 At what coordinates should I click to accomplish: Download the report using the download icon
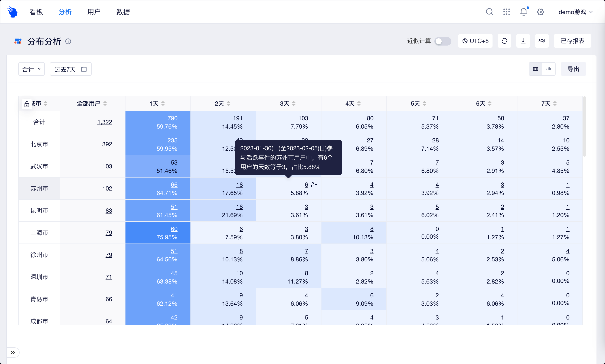523,41
